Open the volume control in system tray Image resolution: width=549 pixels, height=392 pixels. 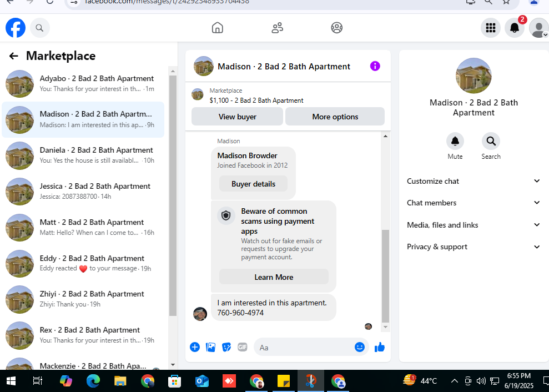click(x=481, y=381)
